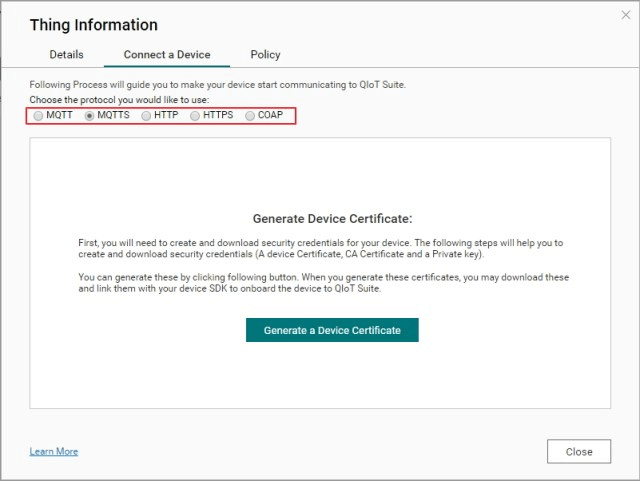The width and height of the screenshot is (640, 481).
Task: Click the paragraph starting 'You can generate these'
Action: (320, 282)
